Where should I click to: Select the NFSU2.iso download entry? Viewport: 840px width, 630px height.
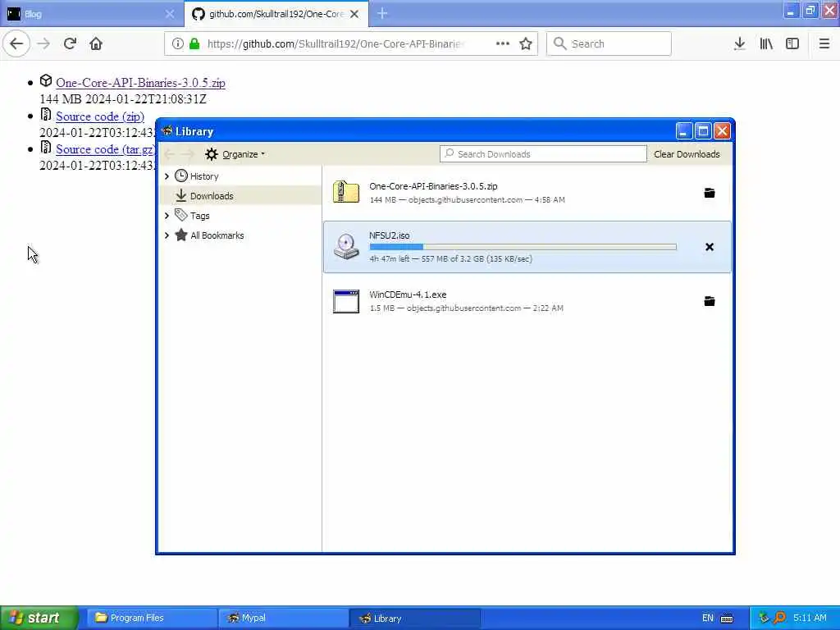(527, 247)
